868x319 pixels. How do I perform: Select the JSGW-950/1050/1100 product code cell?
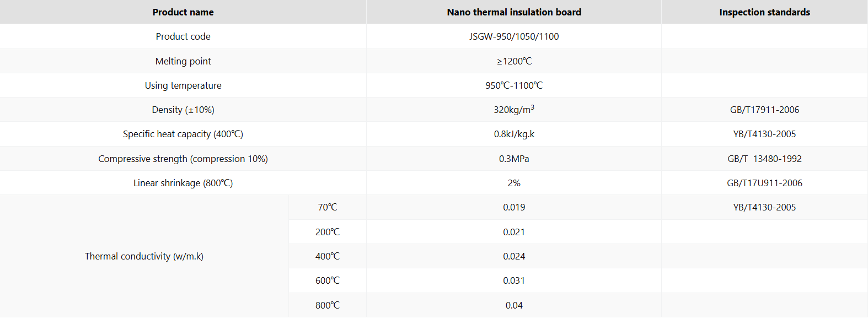coord(514,36)
